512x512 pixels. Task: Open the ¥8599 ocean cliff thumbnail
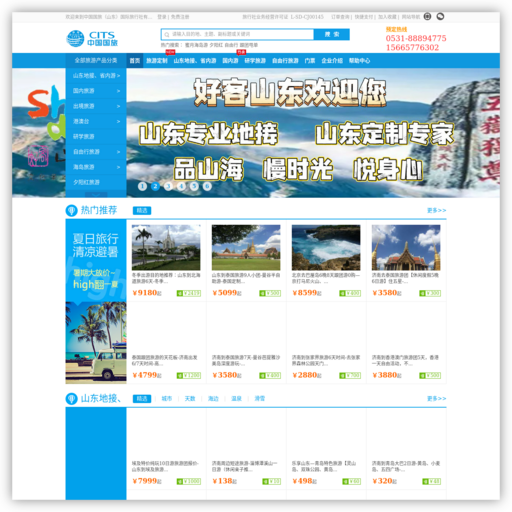(x=326, y=247)
